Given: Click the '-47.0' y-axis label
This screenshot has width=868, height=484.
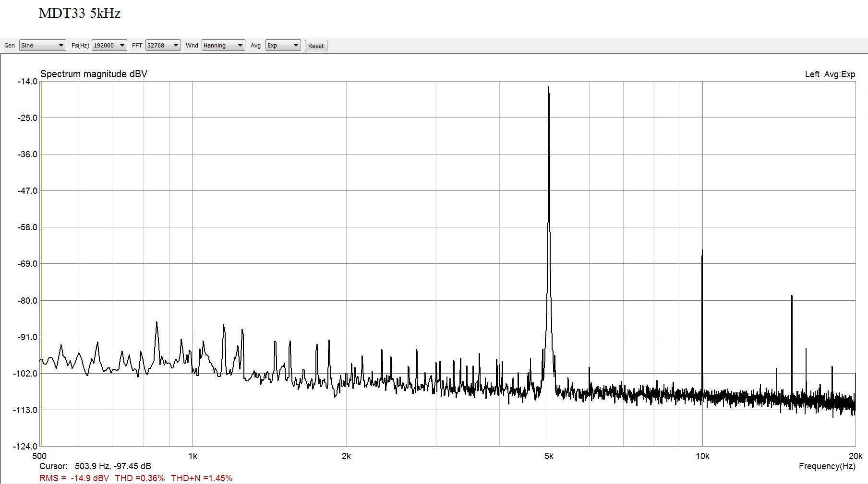Looking at the screenshot, I should pyautogui.click(x=27, y=191).
